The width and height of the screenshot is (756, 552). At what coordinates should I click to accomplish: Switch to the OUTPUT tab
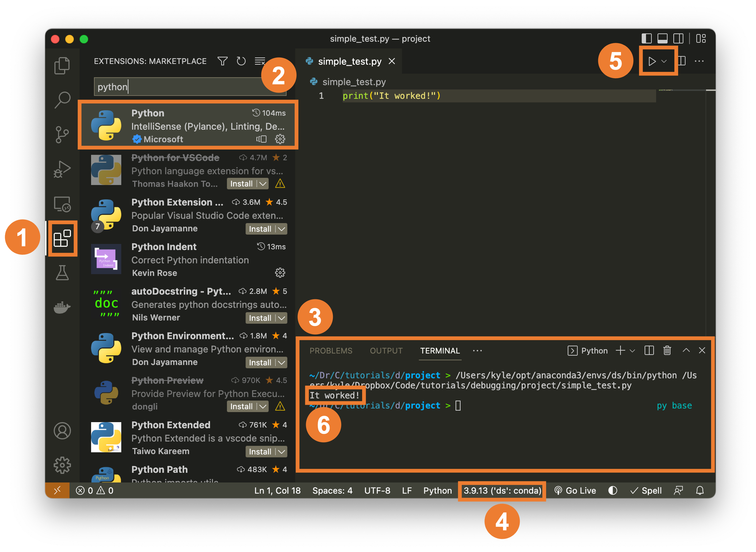click(386, 350)
